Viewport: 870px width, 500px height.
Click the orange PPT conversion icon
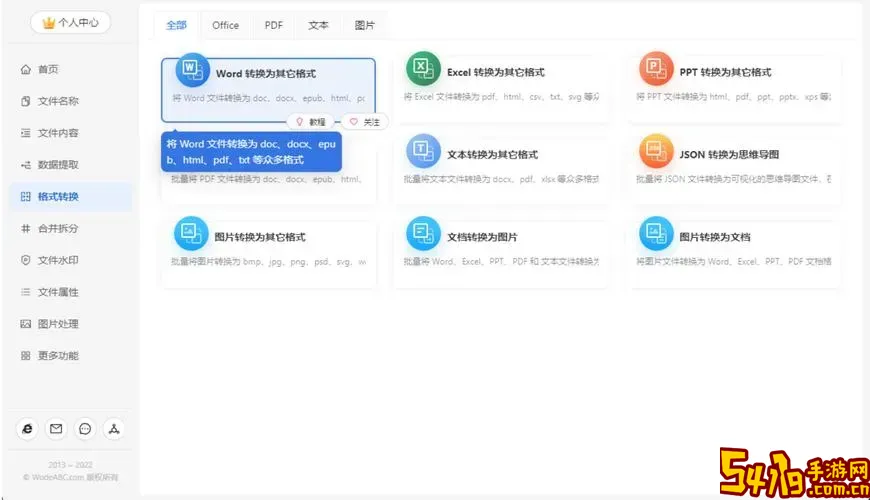[x=656, y=68]
